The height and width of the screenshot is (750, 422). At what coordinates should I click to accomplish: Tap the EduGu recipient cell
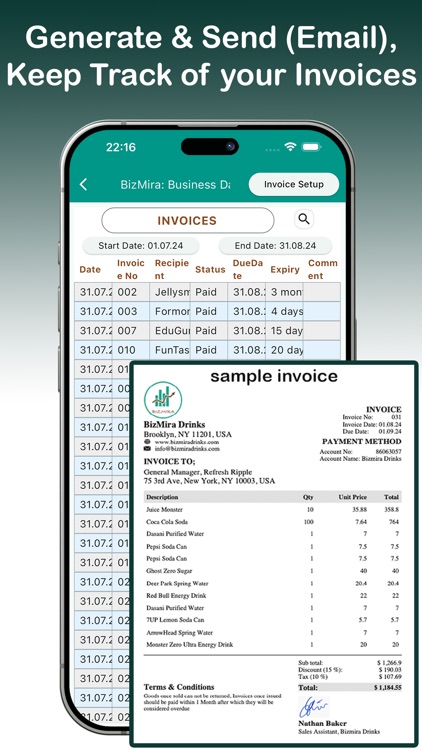(x=170, y=331)
